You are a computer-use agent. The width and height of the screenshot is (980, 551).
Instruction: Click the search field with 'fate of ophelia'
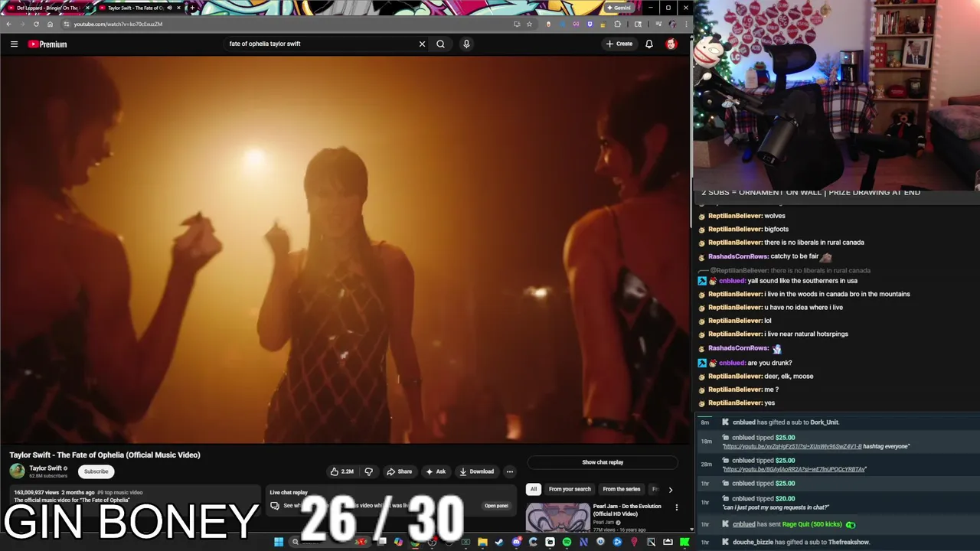tap(320, 44)
